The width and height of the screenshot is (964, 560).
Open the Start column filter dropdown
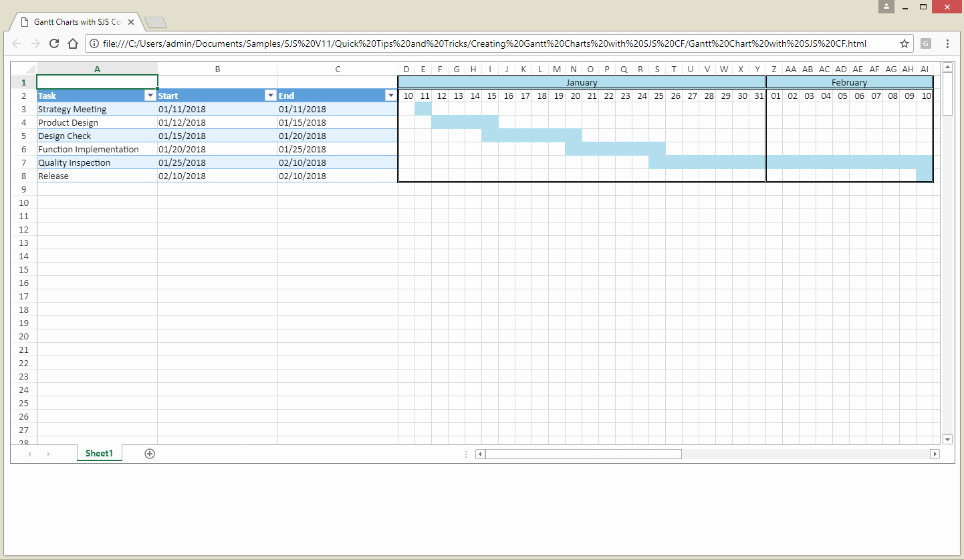point(271,96)
